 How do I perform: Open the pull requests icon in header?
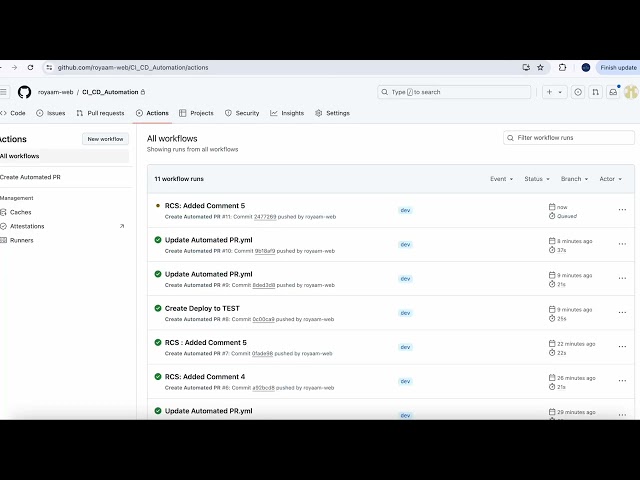(596, 92)
